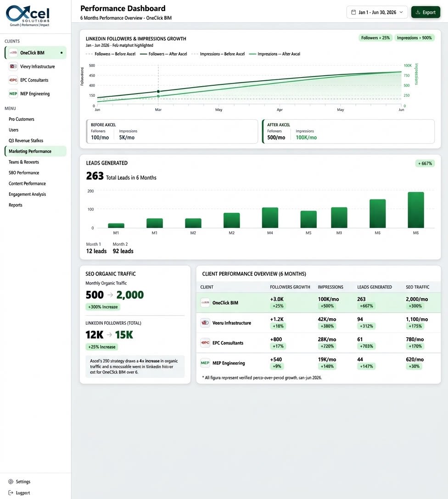This screenshot has width=448, height=499.
Task: Select MEP Engineering client in sidebar
Action: 35,94
